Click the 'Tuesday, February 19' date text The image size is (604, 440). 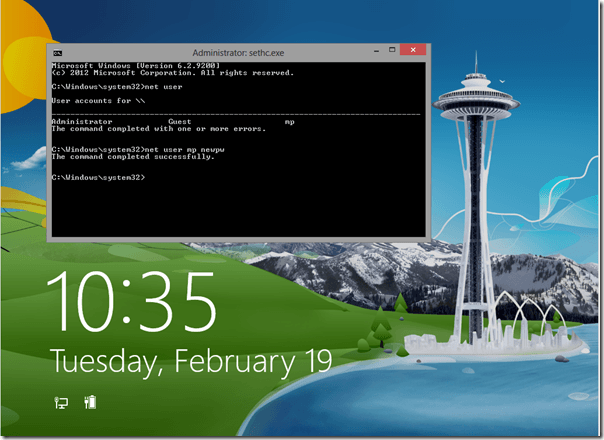tap(191, 362)
